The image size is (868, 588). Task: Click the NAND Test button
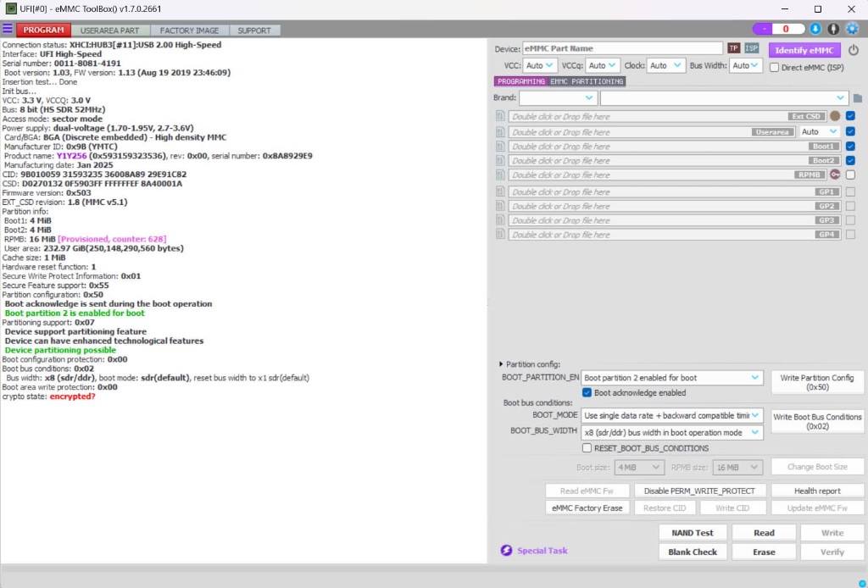692,533
